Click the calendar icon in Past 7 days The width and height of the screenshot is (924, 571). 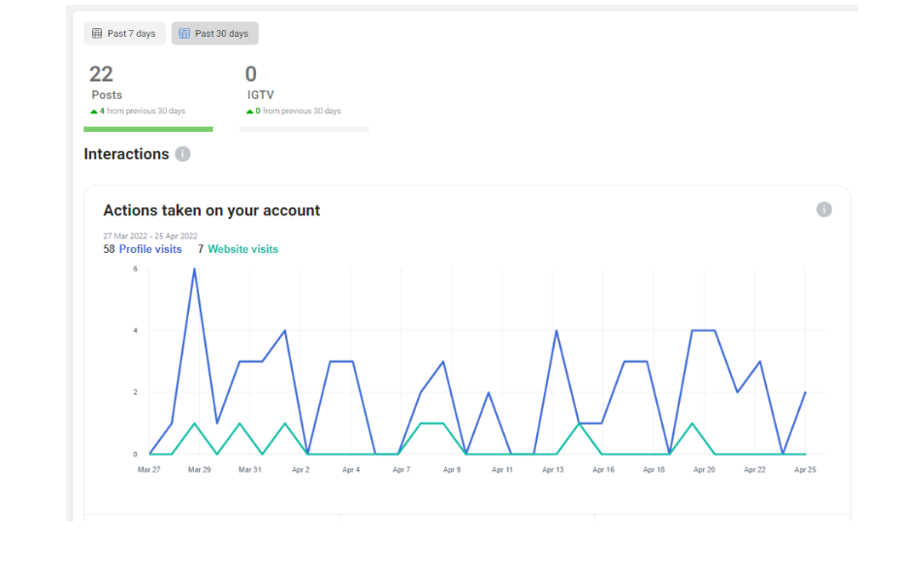coord(97,34)
